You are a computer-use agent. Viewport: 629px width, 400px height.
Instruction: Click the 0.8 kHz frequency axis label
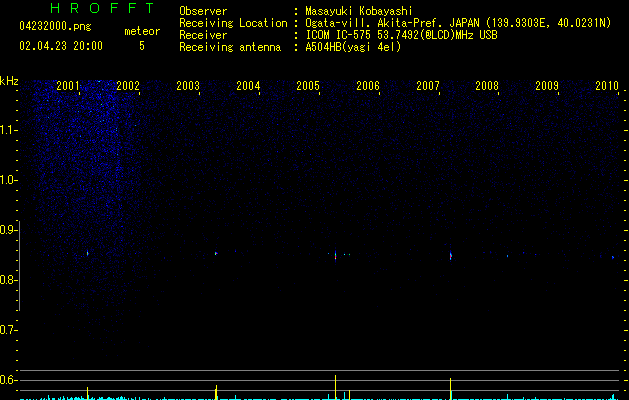click(8, 280)
